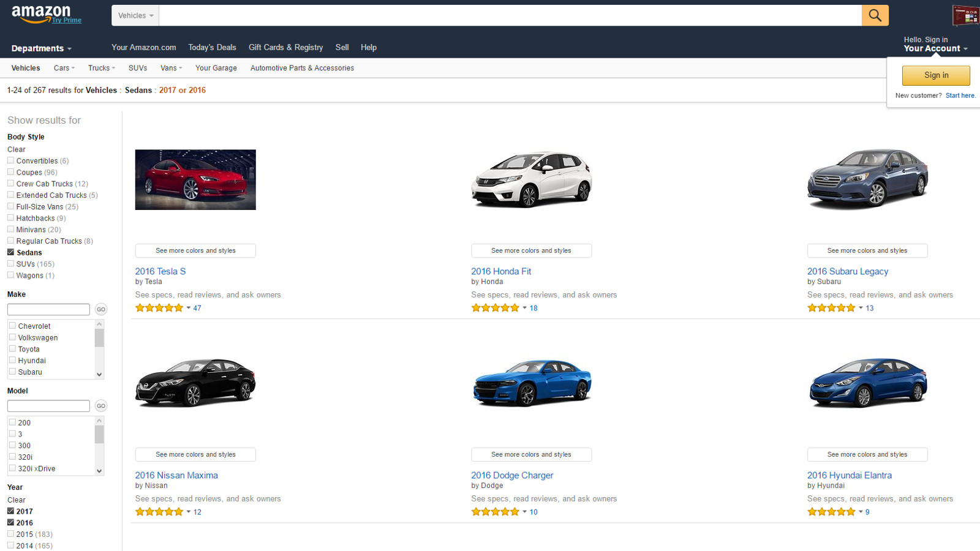Open rating stars for 2016 Dodge Charger
This screenshot has width=980, height=551.
pos(495,512)
